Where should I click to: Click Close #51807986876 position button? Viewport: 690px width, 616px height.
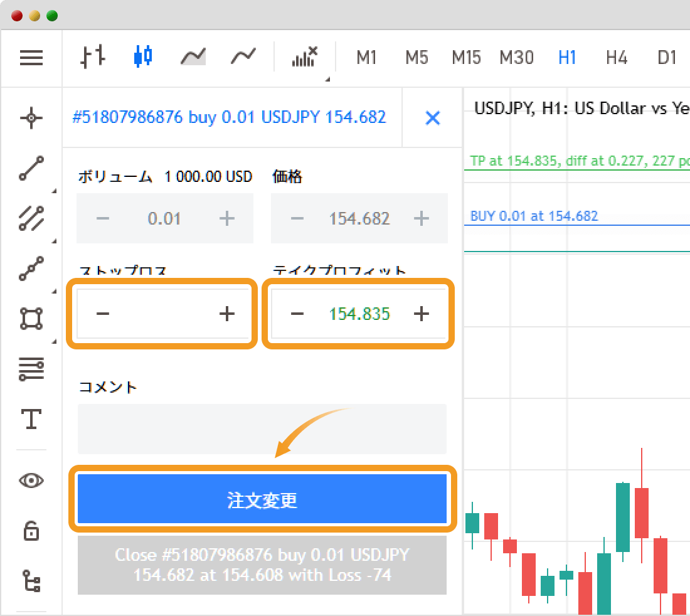262,565
